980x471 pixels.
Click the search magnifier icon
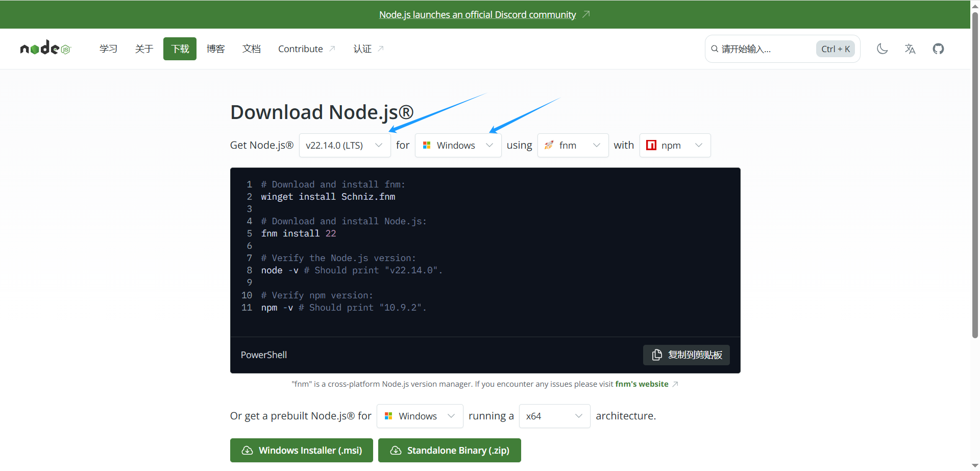click(x=715, y=49)
